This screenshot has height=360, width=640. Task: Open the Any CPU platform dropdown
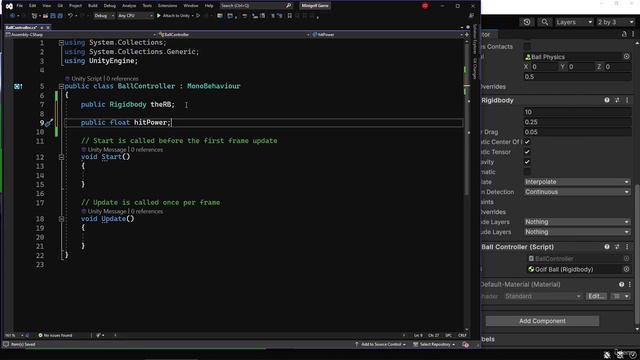[x=135, y=16]
